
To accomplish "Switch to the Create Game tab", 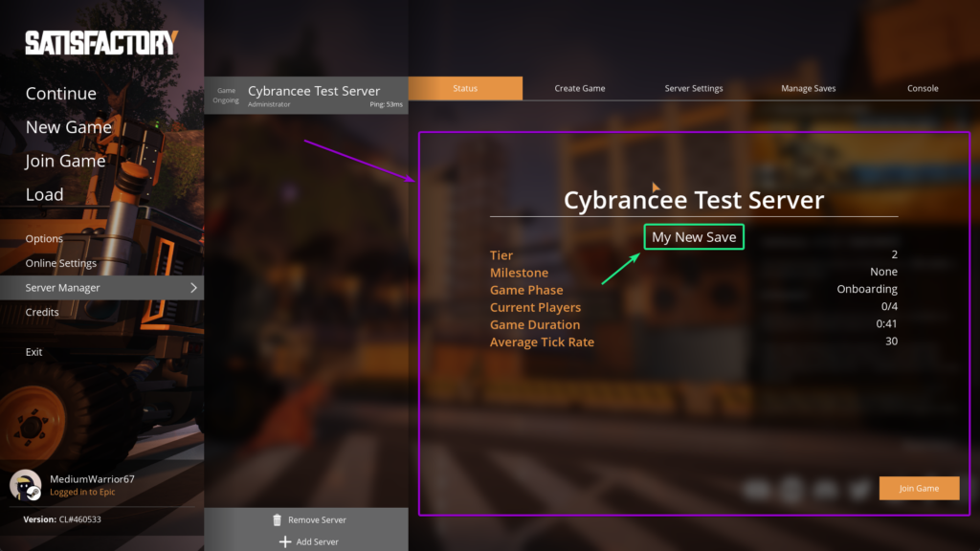I will 579,87.
